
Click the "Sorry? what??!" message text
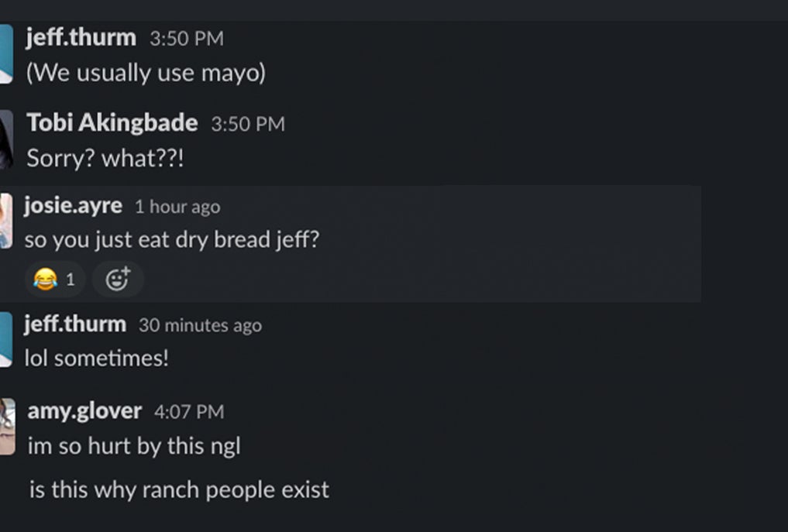pos(106,158)
